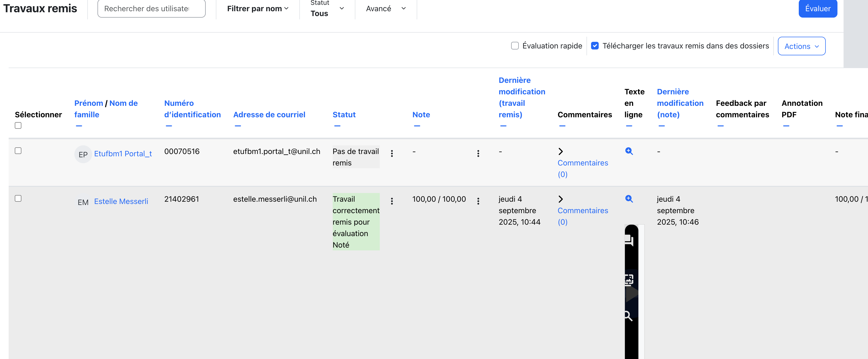
Task: Click the Rechercher des utilisateurs search field
Action: pyautogui.click(x=151, y=8)
